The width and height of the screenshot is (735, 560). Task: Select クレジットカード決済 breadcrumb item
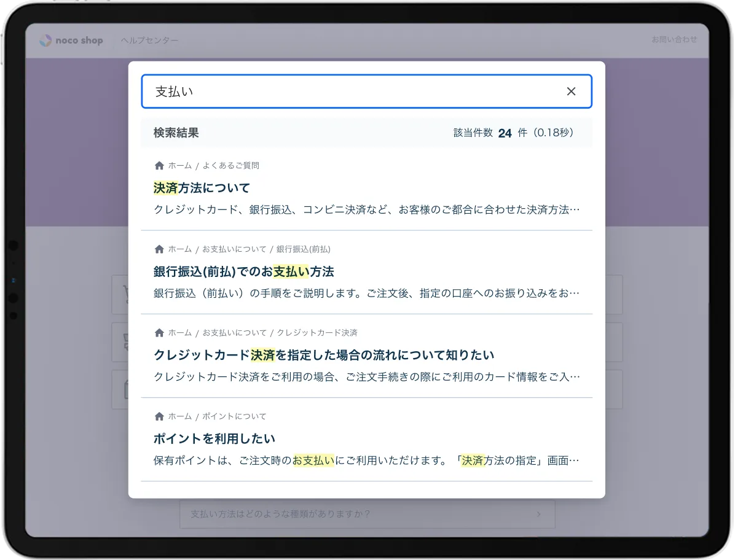(x=316, y=333)
